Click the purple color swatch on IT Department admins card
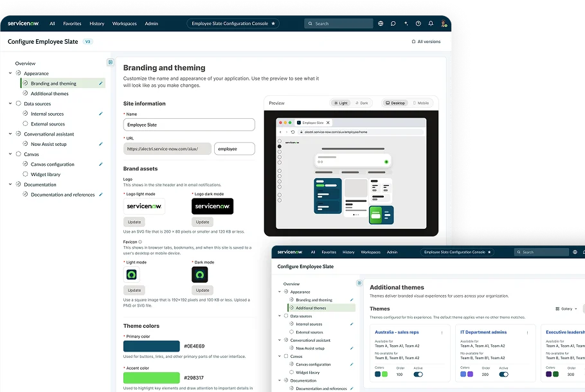This screenshot has width=585, height=392. click(x=470, y=374)
